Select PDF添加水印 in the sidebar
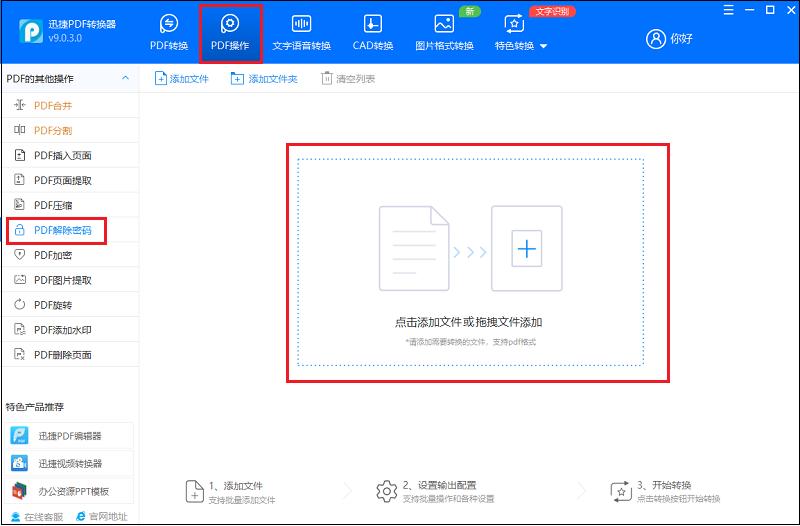The height and width of the screenshot is (526, 800). pos(70,330)
